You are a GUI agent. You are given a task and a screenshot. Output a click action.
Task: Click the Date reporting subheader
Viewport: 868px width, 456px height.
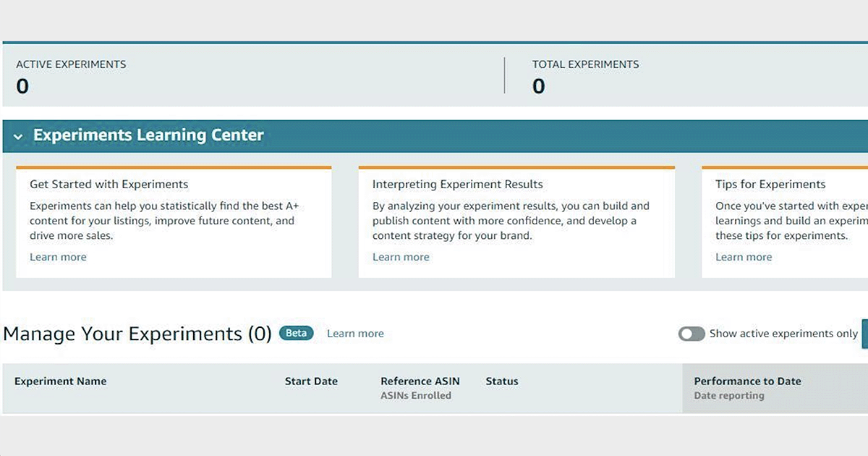pos(729,396)
